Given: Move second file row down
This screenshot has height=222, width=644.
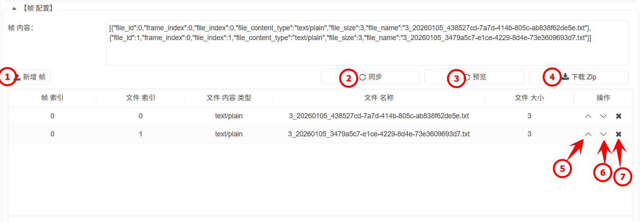Looking at the screenshot, I should click(x=603, y=134).
